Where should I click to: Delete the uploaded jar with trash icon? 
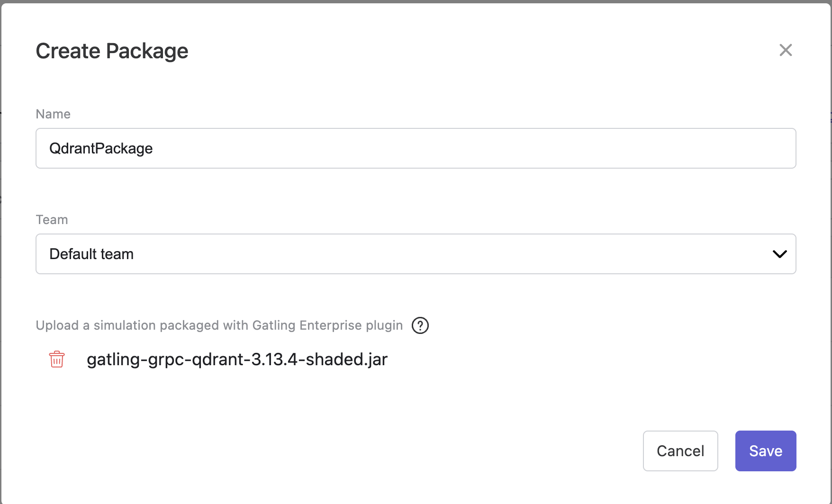(x=57, y=359)
